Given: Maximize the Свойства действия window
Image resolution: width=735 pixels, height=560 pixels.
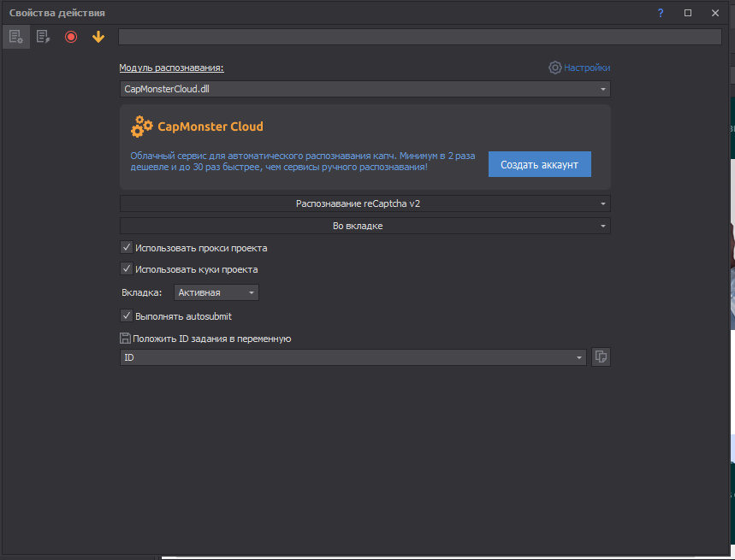Looking at the screenshot, I should (688, 13).
